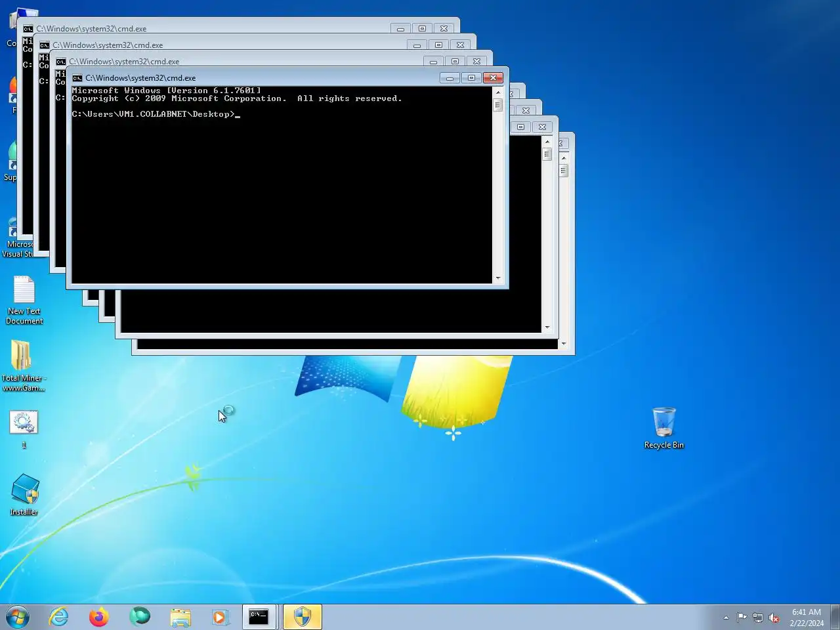Click front cmd window's scroll down arrow

(498, 278)
